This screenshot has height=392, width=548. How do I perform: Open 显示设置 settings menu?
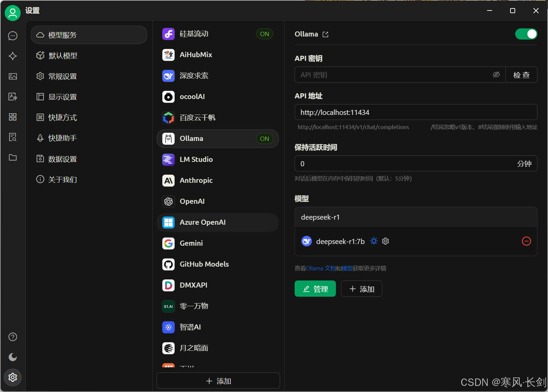coord(89,97)
